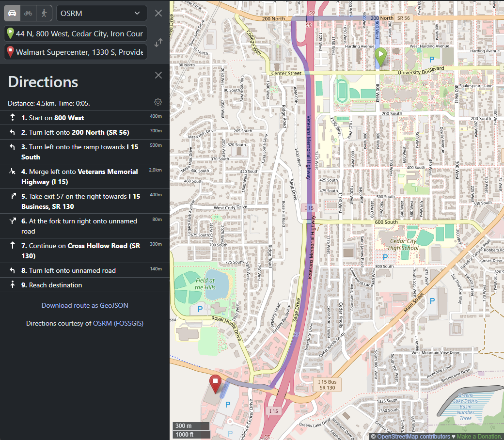Screen dimensions: 504x440
Task: Download route as GeoJSON
Action: click(x=84, y=305)
